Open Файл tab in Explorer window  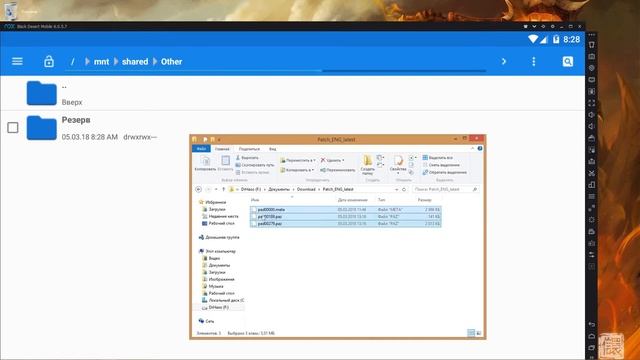coord(201,149)
